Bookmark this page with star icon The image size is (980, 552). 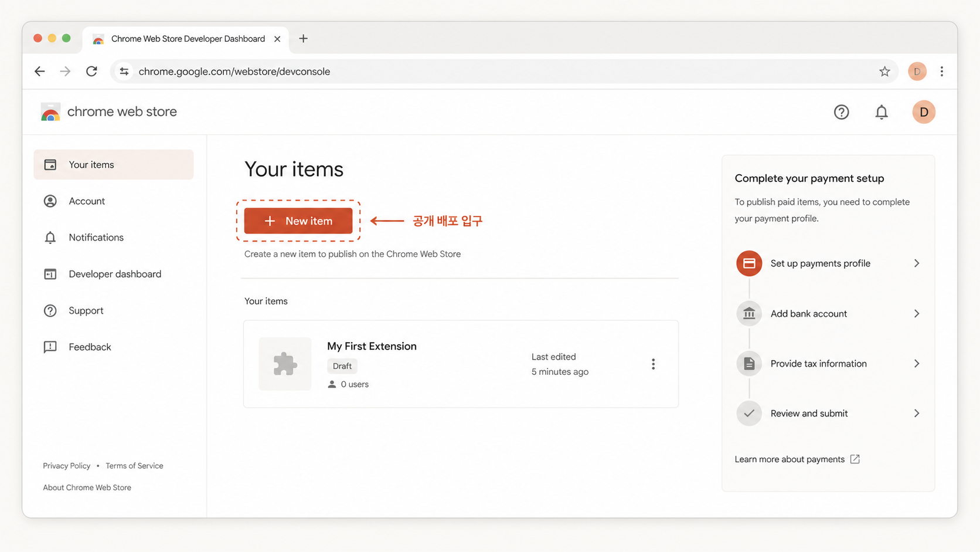(x=884, y=72)
